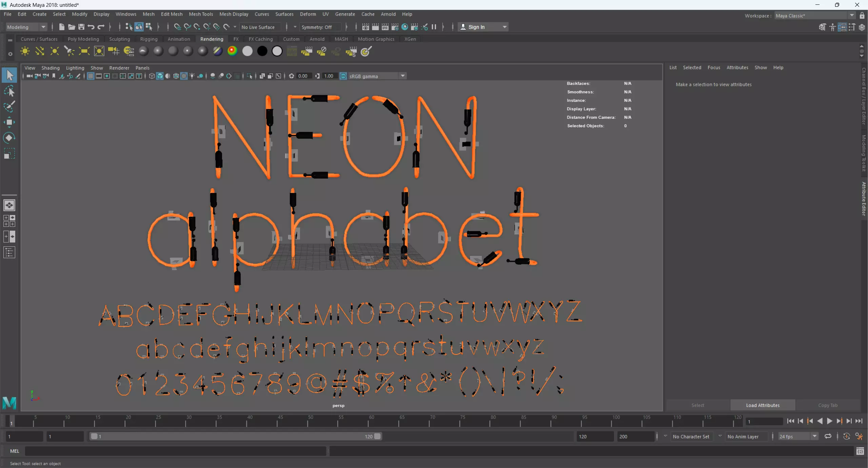Toggle timeline loop playback mode
This screenshot has width=868, height=468.
(x=828, y=436)
